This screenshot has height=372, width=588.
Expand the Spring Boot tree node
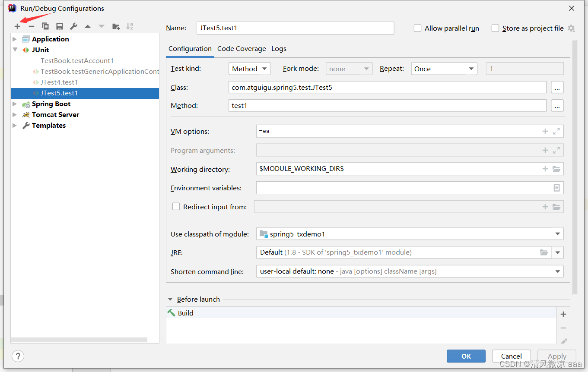point(15,104)
